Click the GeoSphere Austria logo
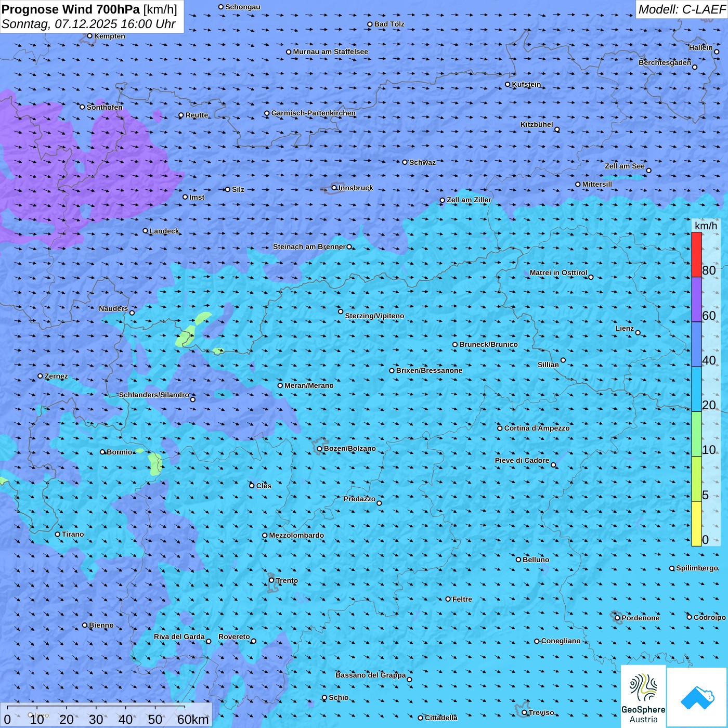The width and height of the screenshot is (728, 728). (x=643, y=696)
